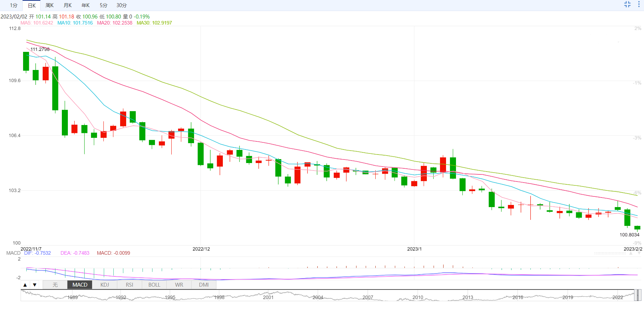Click the DIF: -0.7532 value

click(x=37, y=253)
